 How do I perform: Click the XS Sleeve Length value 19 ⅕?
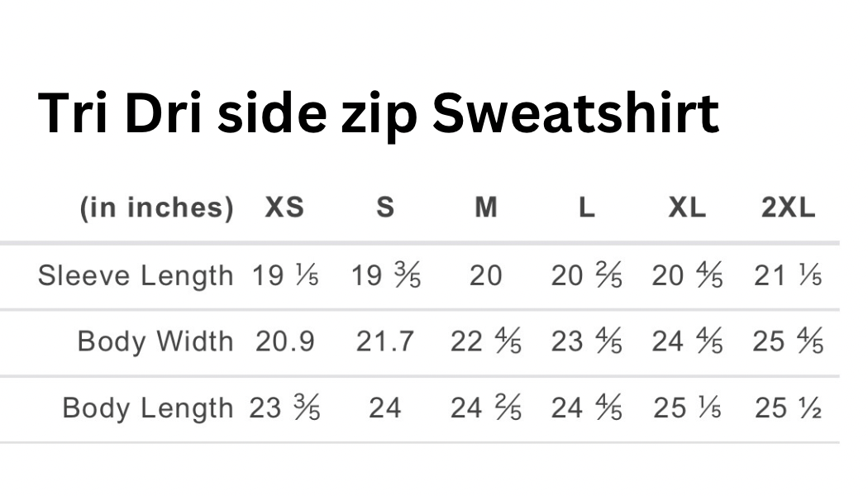pyautogui.click(x=285, y=275)
